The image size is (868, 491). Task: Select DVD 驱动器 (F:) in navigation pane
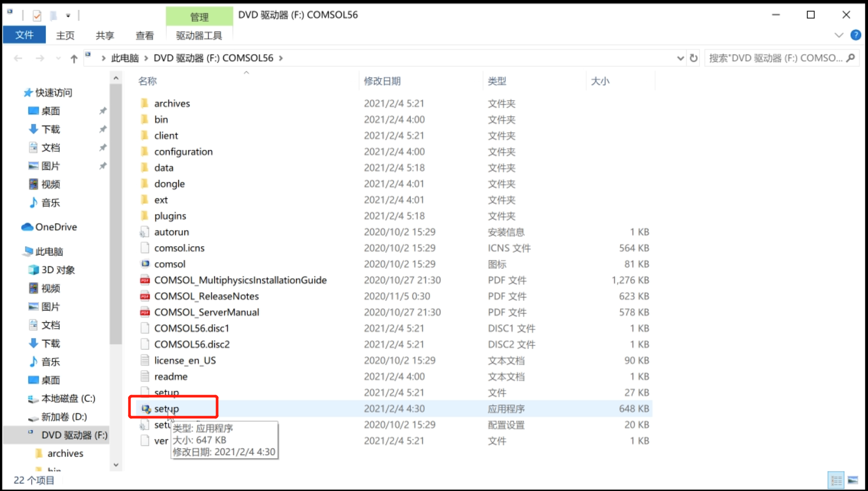pos(74,435)
